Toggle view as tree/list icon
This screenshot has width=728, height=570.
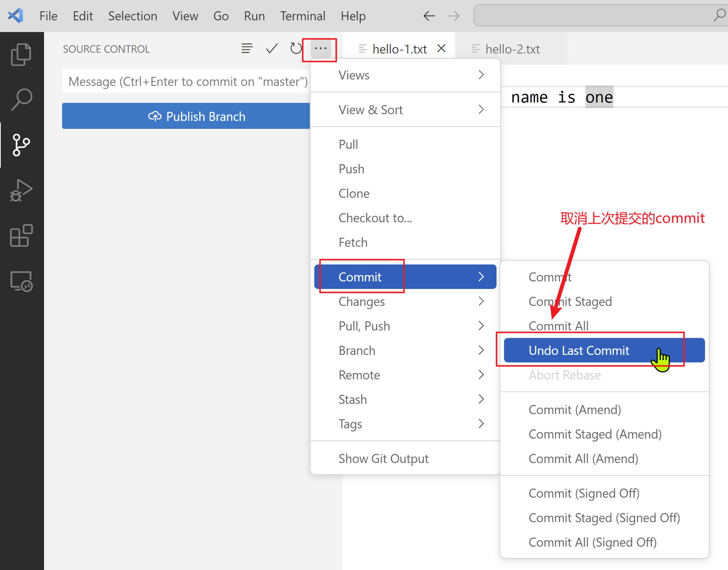point(247,49)
